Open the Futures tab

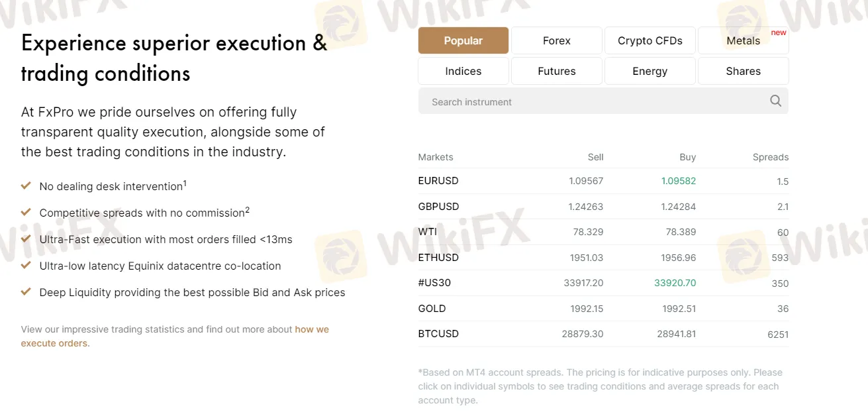tap(556, 71)
